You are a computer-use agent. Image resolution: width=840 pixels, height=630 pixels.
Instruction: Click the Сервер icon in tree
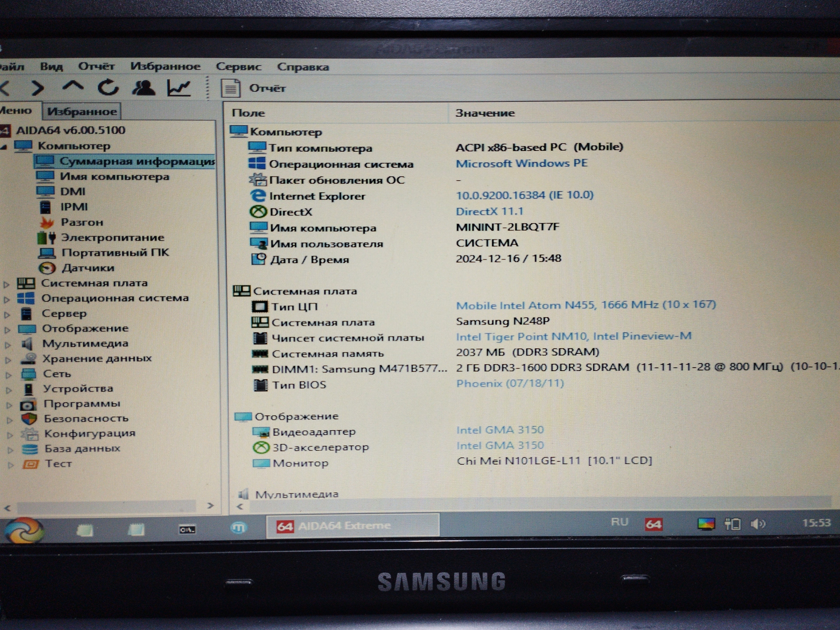coord(26,314)
